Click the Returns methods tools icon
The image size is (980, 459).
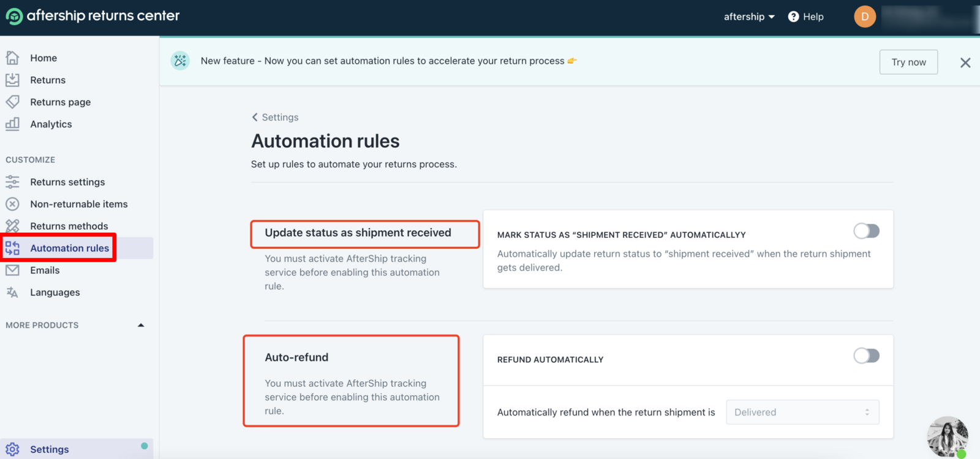(x=12, y=226)
